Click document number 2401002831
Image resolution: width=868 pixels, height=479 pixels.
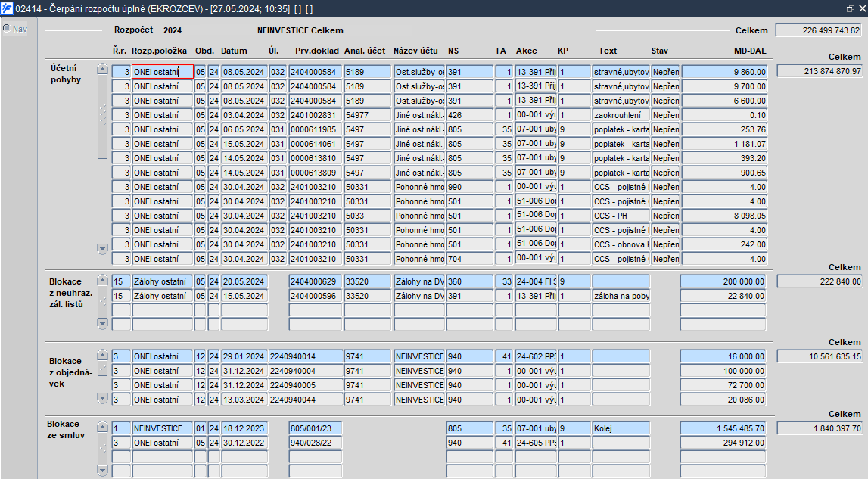(x=316, y=115)
